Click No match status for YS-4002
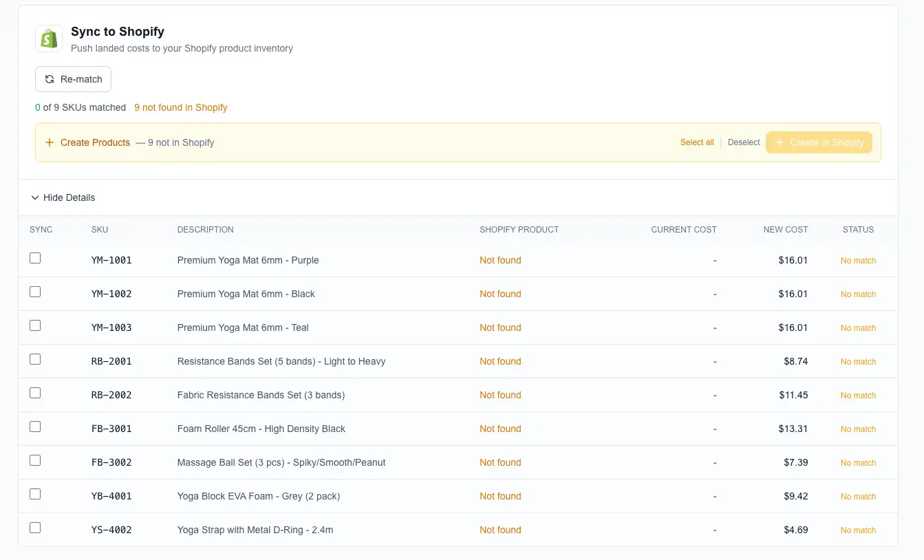This screenshot has height=560, width=924. tap(858, 530)
